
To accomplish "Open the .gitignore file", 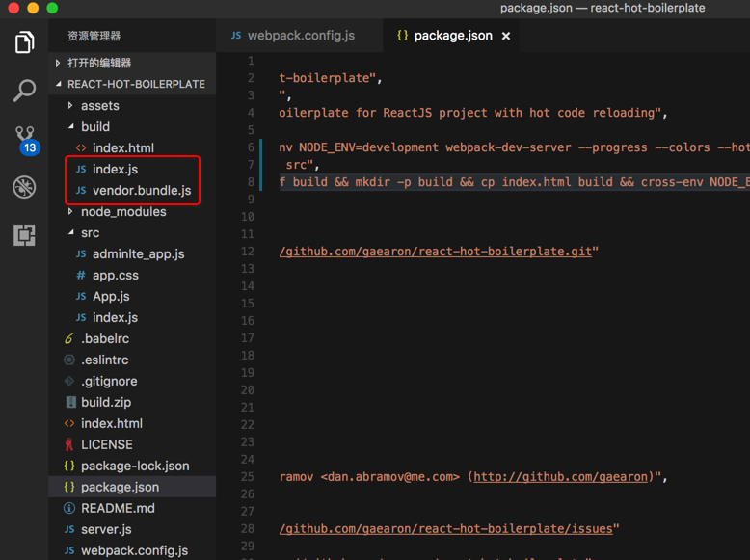I will pos(132,381).
